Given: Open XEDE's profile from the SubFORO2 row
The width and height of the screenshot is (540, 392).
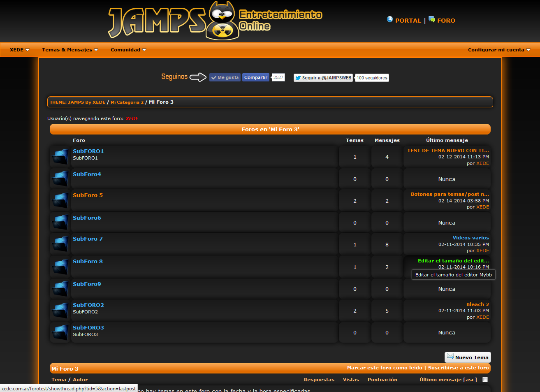Looking at the screenshot, I should (x=483, y=317).
